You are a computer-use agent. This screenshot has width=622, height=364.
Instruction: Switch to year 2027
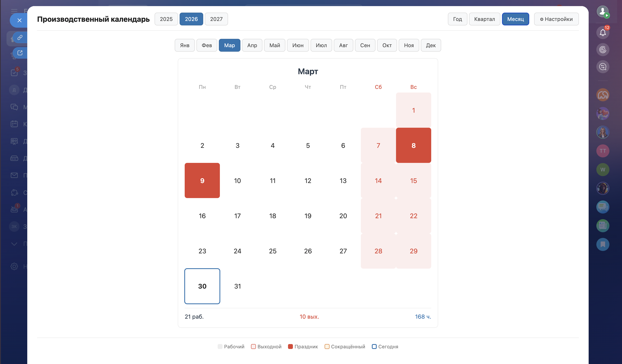click(x=216, y=19)
